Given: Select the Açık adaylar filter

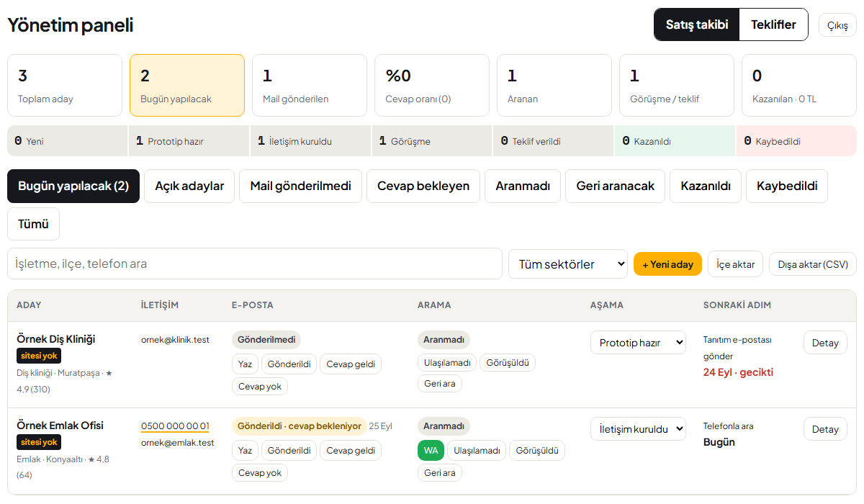Looking at the screenshot, I should tap(189, 186).
